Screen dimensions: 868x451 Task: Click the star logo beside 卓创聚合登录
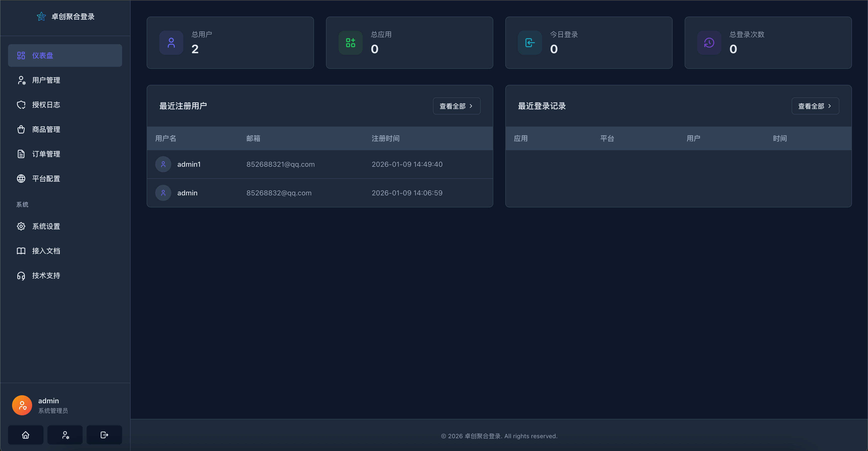[41, 17]
